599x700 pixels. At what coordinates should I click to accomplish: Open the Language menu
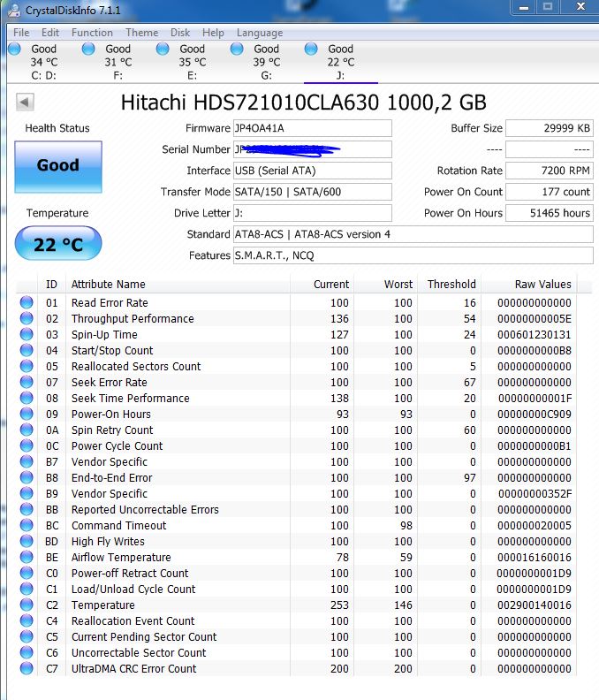(x=260, y=33)
